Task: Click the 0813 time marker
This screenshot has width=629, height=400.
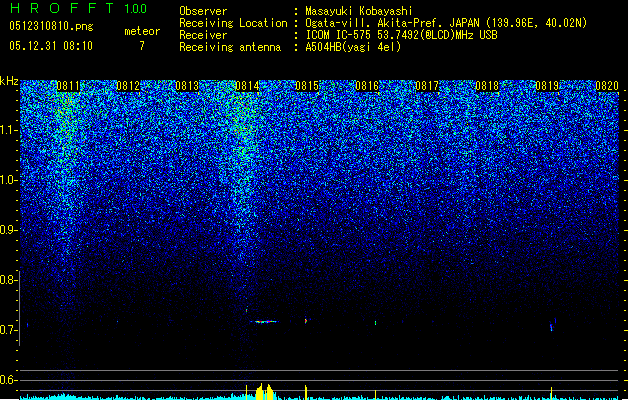Action: 187,86
